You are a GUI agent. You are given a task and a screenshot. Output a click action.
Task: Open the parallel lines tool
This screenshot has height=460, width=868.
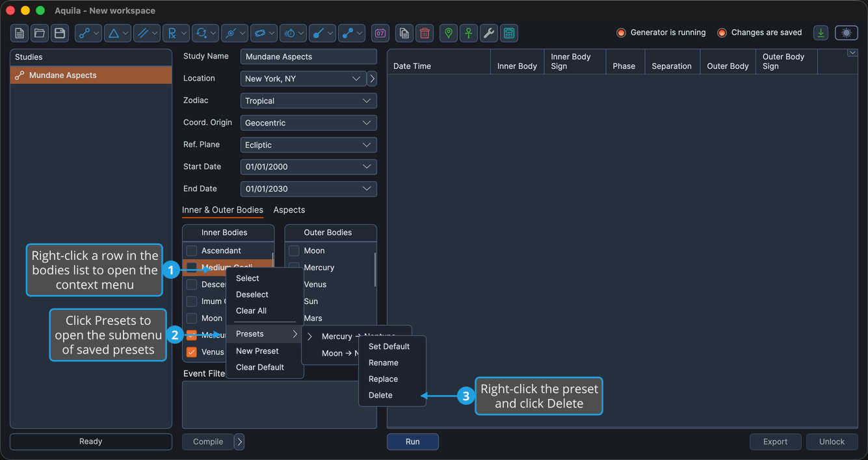146,33
